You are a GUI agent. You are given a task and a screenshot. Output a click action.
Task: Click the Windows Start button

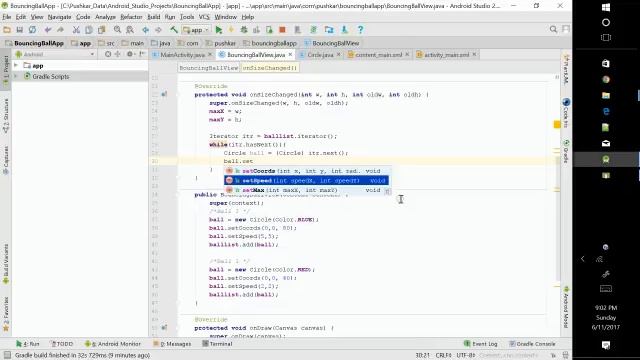click(x=606, y=8)
